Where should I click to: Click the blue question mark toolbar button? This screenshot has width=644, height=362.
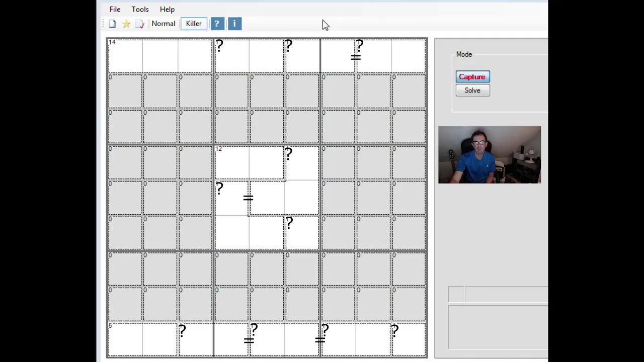(217, 24)
